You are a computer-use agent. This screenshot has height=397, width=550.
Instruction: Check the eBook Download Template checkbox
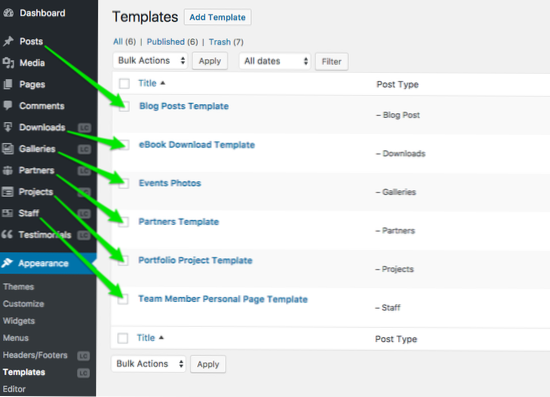click(124, 145)
